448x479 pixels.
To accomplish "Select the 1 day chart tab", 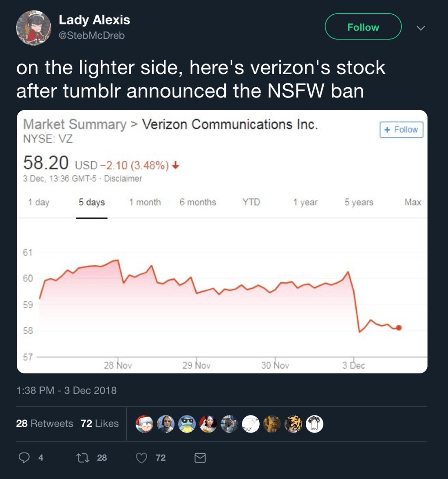I will (x=39, y=202).
